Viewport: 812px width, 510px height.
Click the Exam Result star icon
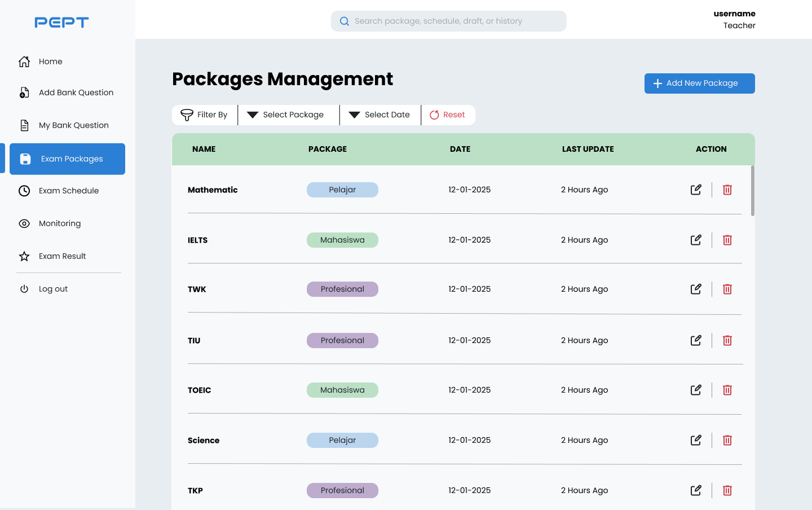tap(24, 256)
